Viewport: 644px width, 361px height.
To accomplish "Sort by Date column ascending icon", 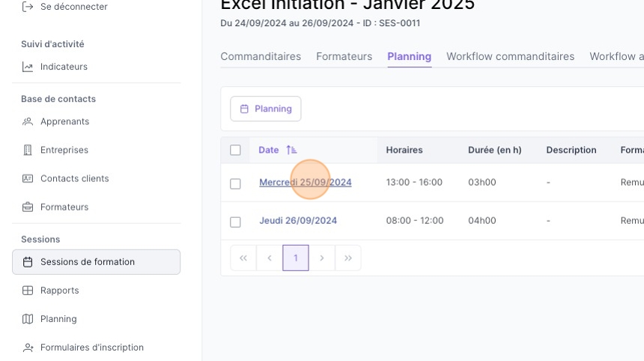I will pos(291,150).
